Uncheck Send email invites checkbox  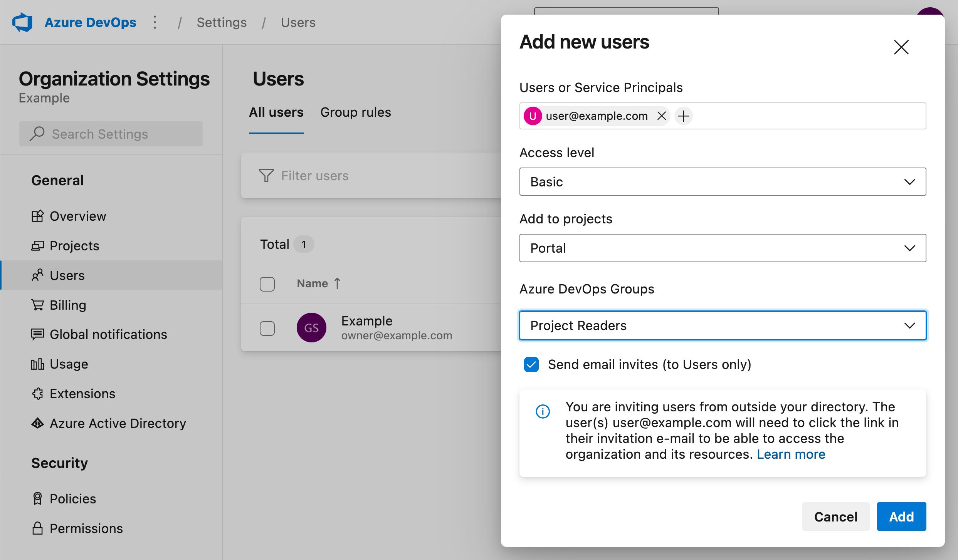[531, 364]
